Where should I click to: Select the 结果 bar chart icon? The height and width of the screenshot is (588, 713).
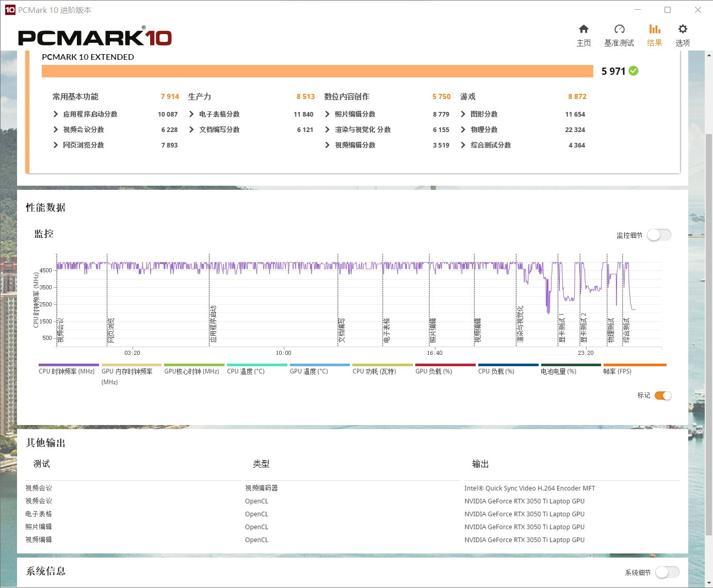click(x=654, y=29)
